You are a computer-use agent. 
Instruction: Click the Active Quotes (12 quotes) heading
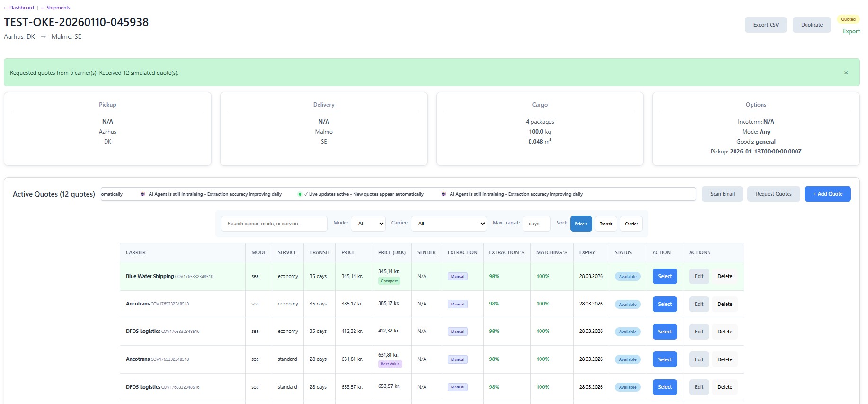point(54,194)
